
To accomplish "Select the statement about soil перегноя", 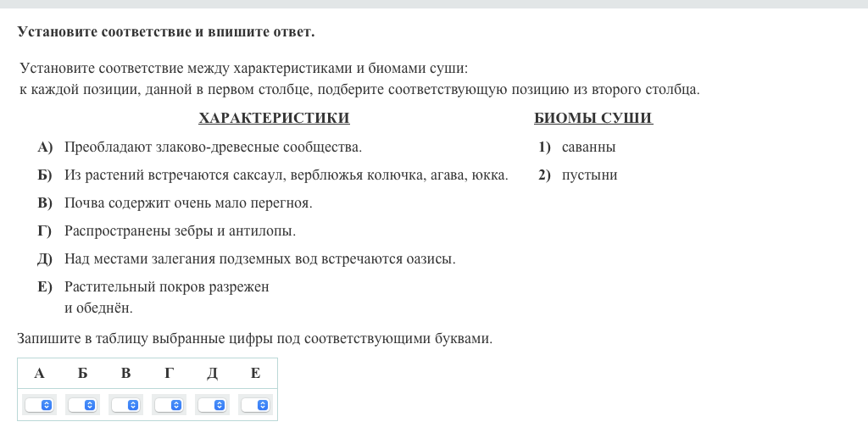I will 188,203.
